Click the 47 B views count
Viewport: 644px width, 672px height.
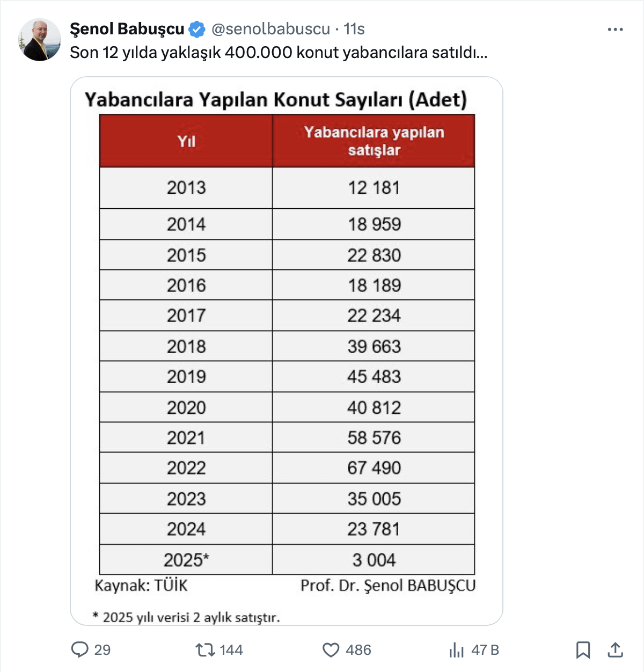[x=485, y=650]
